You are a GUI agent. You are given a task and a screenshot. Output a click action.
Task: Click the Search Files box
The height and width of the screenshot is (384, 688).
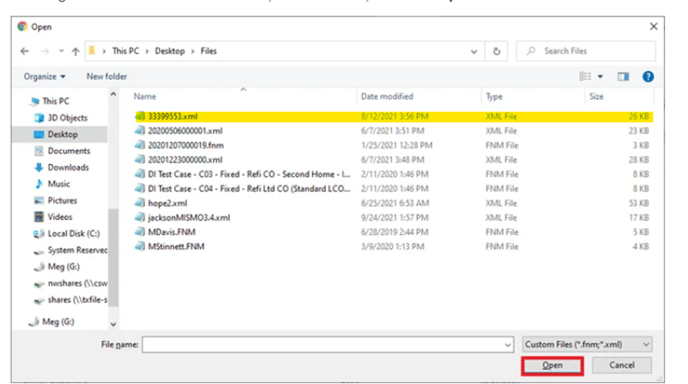[586, 51]
